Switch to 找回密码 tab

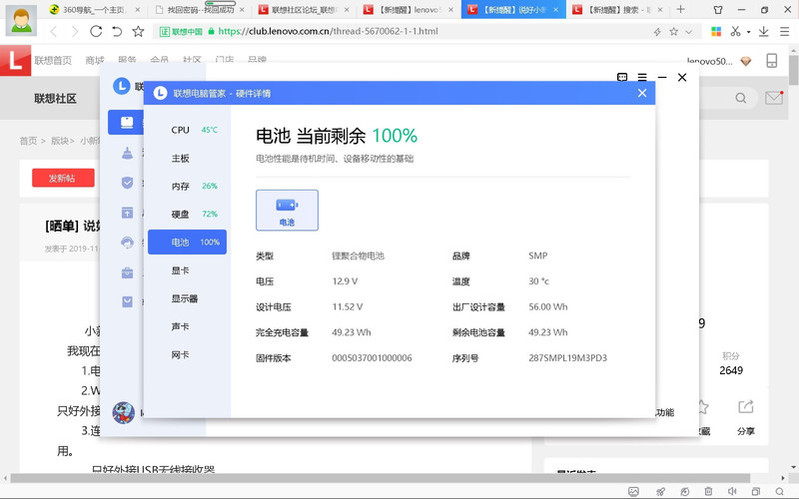[200, 10]
